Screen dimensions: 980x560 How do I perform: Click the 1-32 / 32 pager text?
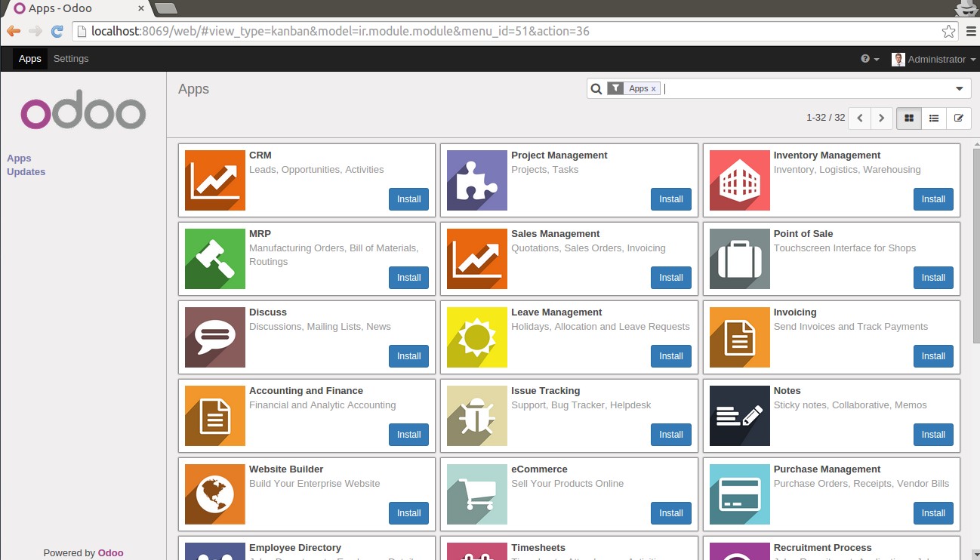825,118
